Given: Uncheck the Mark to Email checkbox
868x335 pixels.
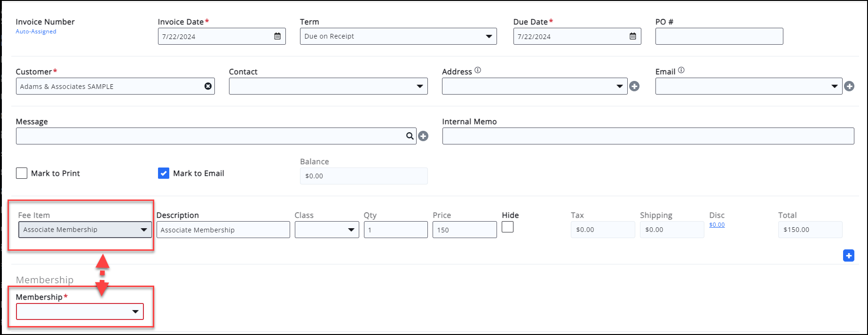Looking at the screenshot, I should point(164,173).
